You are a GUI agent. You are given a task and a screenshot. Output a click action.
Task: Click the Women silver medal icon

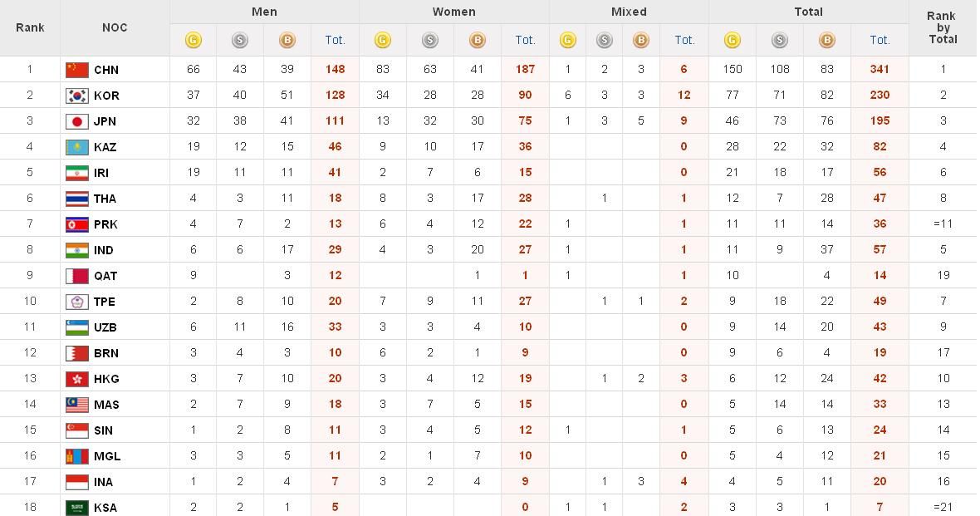click(x=430, y=40)
